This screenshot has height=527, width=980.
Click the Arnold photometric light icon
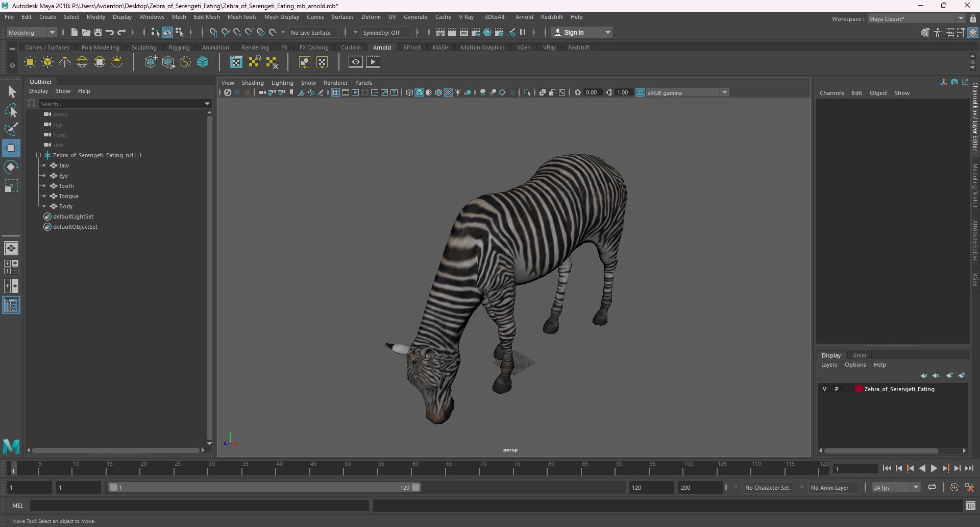[65, 62]
